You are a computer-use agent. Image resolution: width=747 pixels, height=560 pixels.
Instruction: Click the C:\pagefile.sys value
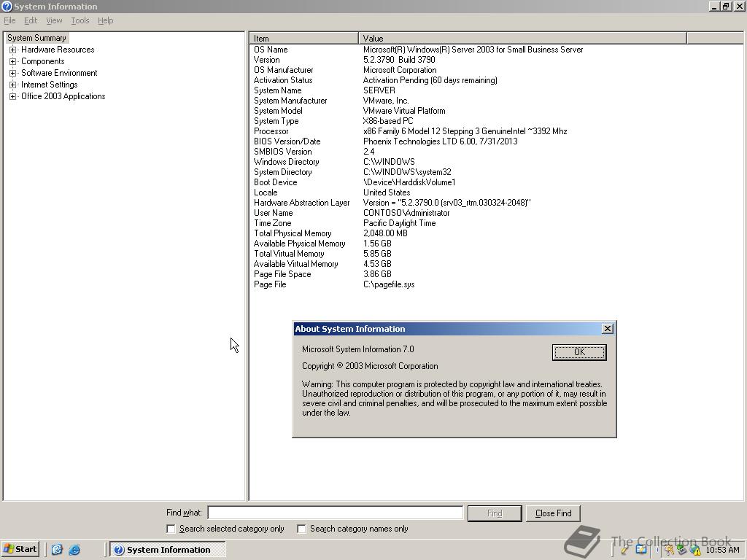click(x=389, y=284)
